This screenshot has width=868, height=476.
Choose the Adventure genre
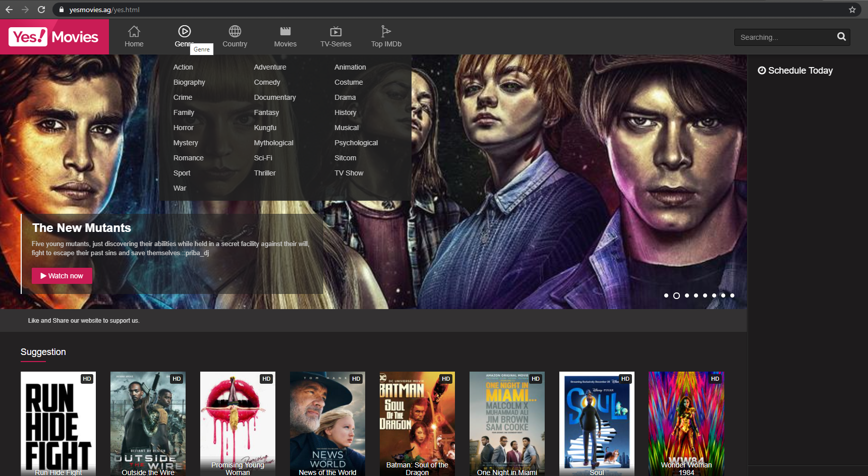(x=270, y=67)
